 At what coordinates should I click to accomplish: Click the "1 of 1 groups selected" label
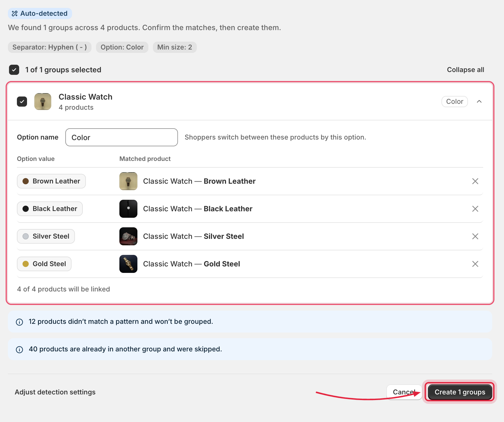pos(63,70)
